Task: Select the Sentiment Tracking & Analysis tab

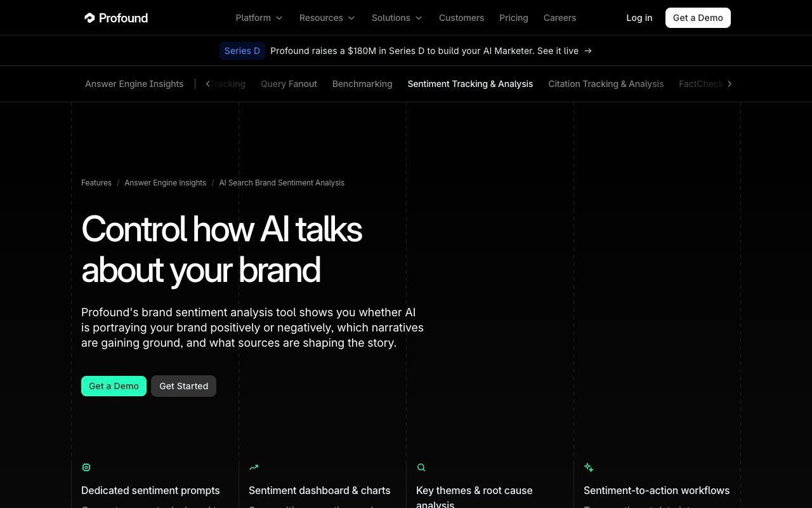Action: [x=470, y=84]
